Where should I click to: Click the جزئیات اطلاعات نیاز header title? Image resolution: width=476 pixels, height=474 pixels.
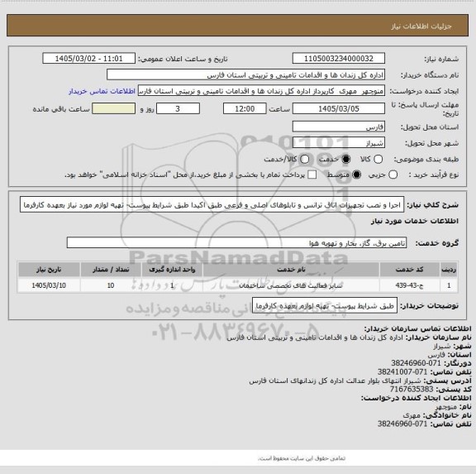pos(421,26)
